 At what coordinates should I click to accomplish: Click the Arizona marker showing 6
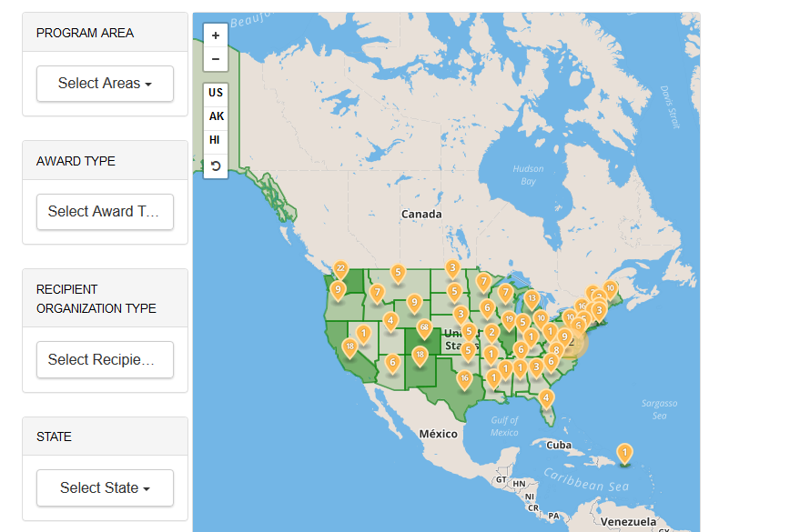pyautogui.click(x=392, y=362)
